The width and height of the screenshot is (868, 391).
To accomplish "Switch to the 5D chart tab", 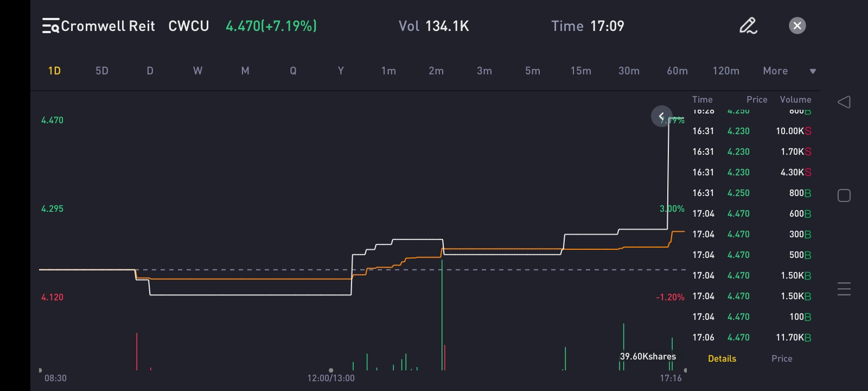I will click(x=102, y=71).
